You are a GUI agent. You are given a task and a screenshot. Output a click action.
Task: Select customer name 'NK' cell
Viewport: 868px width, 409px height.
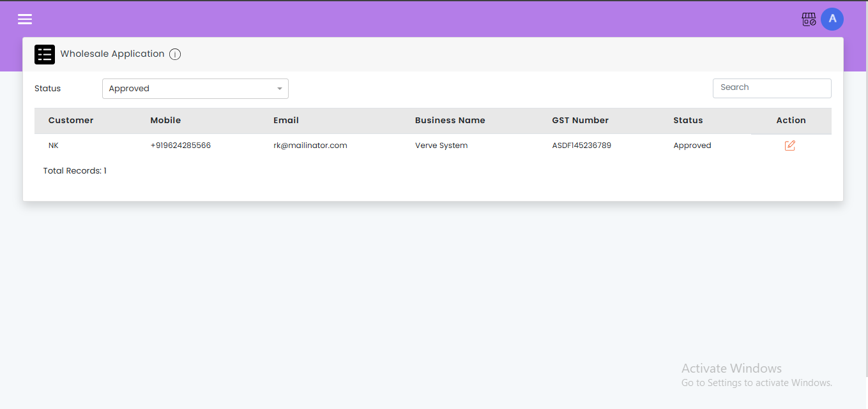tap(54, 145)
